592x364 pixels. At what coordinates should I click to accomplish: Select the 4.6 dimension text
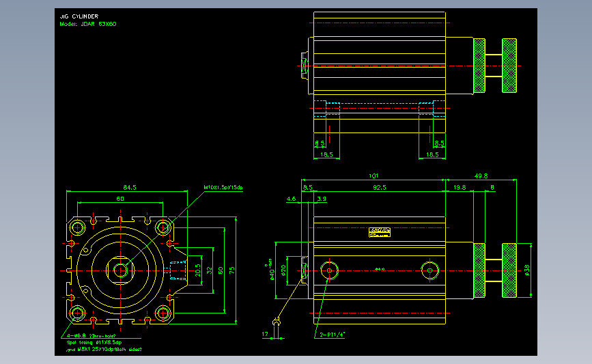[291, 199]
